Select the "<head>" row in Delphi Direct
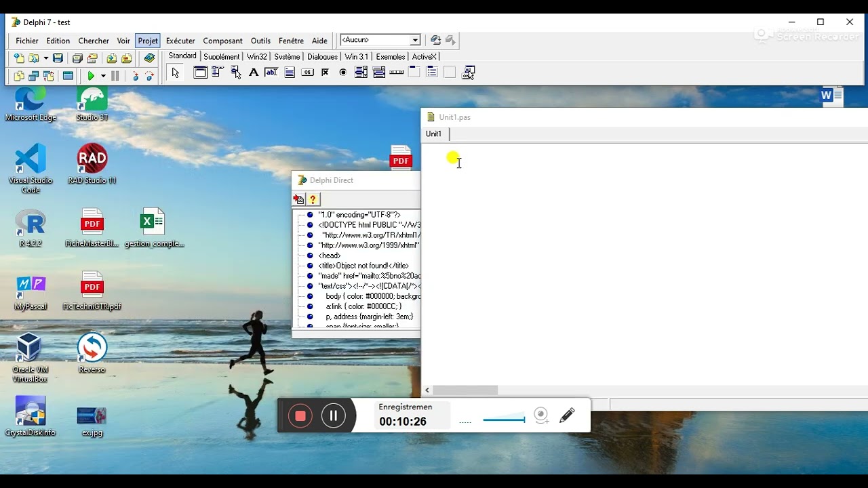The height and width of the screenshot is (488, 868). tap(330, 256)
